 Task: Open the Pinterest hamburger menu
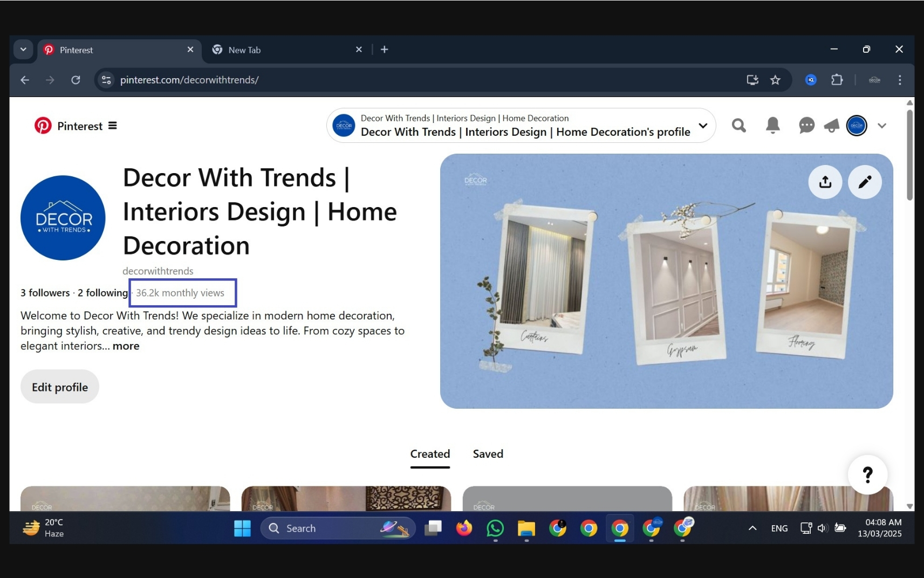(112, 126)
